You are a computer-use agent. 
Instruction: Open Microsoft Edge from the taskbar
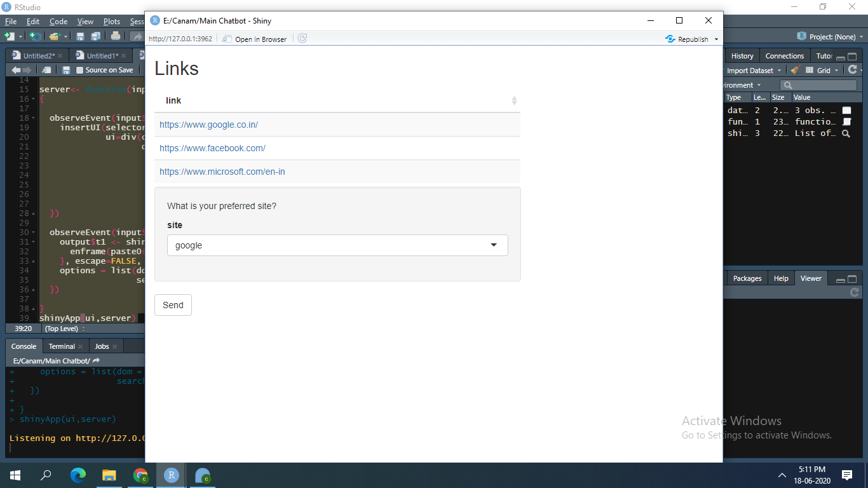point(78,475)
